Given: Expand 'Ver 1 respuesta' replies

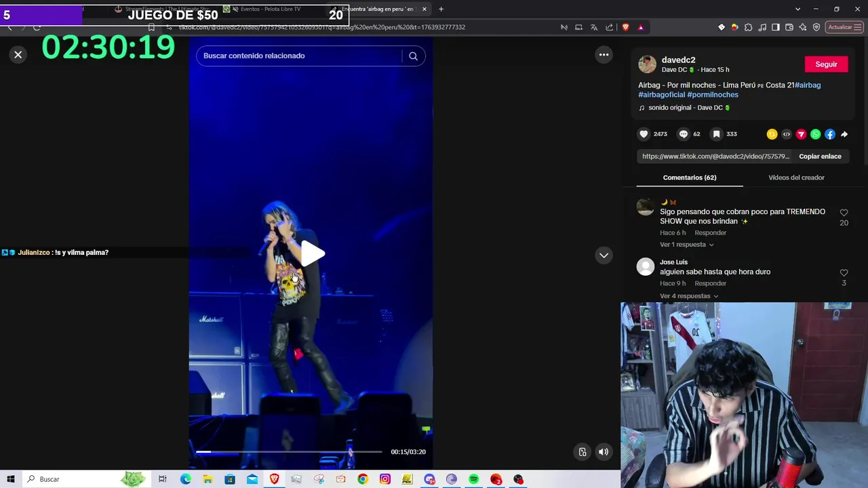Looking at the screenshot, I should [x=686, y=245].
